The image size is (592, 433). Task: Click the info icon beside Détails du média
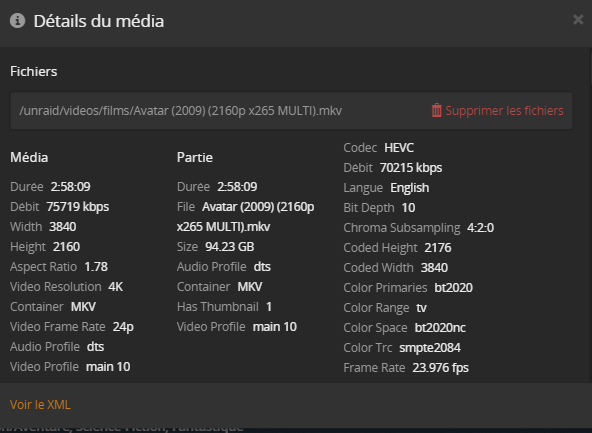point(17,21)
